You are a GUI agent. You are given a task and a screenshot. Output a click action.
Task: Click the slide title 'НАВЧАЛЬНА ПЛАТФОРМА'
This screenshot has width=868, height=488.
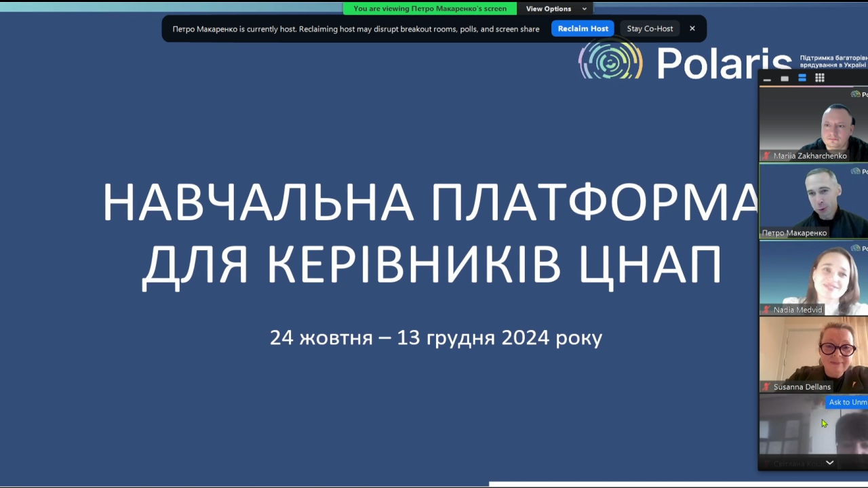(x=430, y=202)
